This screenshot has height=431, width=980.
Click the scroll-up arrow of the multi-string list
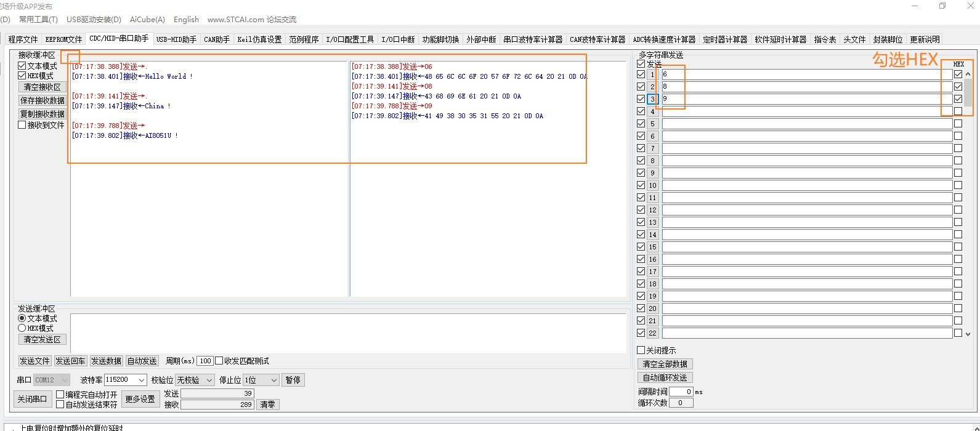click(x=968, y=75)
